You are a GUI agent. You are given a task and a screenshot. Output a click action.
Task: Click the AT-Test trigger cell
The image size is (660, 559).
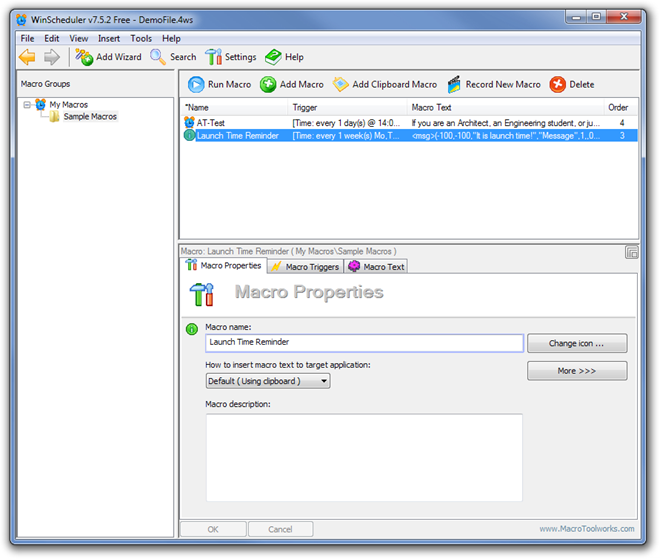pos(346,123)
